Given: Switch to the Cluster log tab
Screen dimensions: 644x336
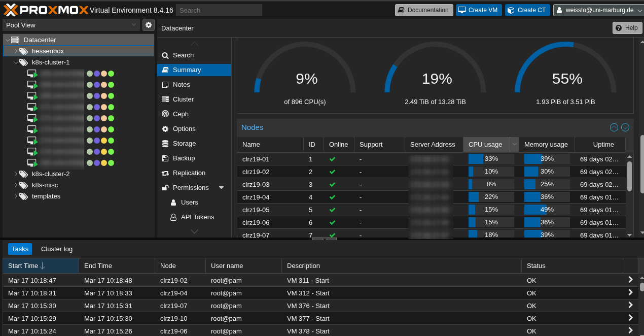Looking at the screenshot, I should 57,249.
